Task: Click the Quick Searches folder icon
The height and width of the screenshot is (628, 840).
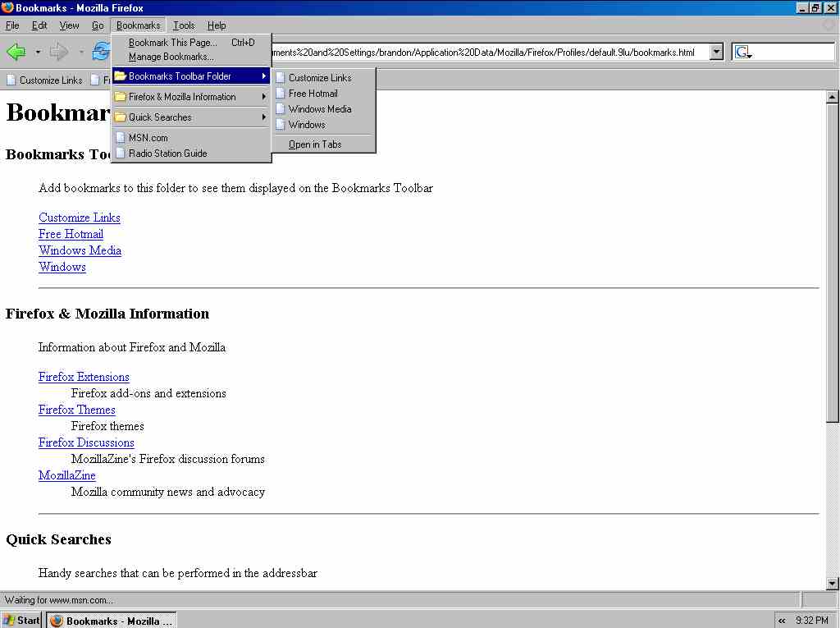Action: 120,117
